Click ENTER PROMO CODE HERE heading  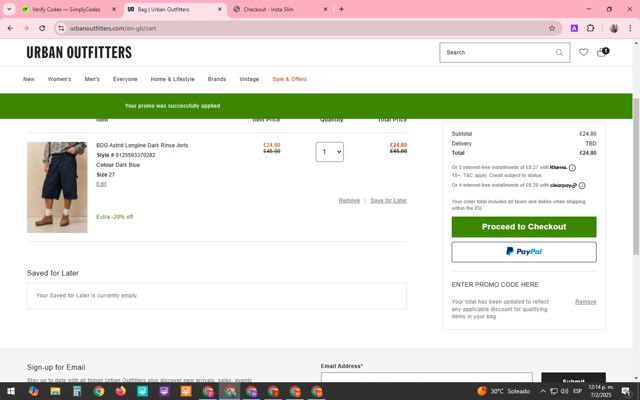pos(495,284)
